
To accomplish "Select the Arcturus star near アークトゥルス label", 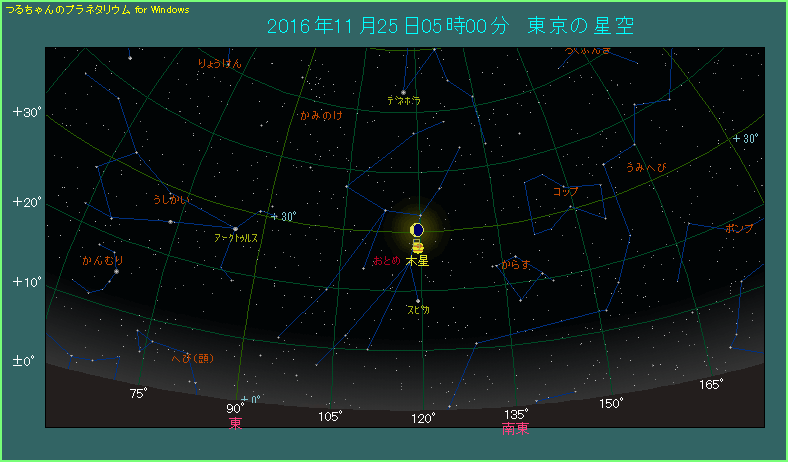I will (x=236, y=229).
